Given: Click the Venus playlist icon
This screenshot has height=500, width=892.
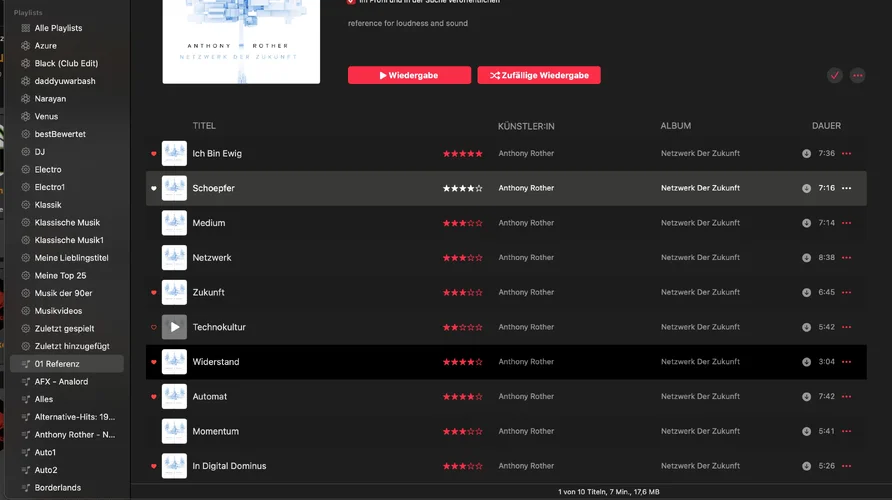Looking at the screenshot, I should coord(26,116).
